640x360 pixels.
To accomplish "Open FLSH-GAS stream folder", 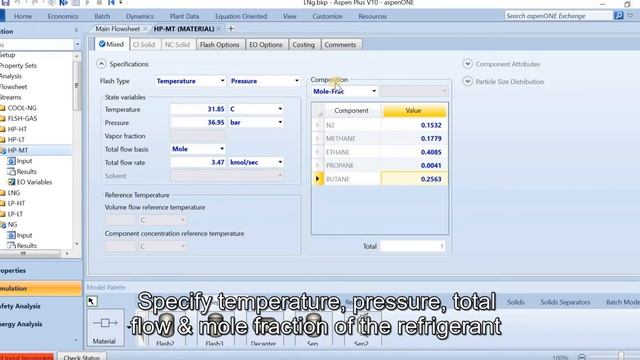I will click(22, 118).
